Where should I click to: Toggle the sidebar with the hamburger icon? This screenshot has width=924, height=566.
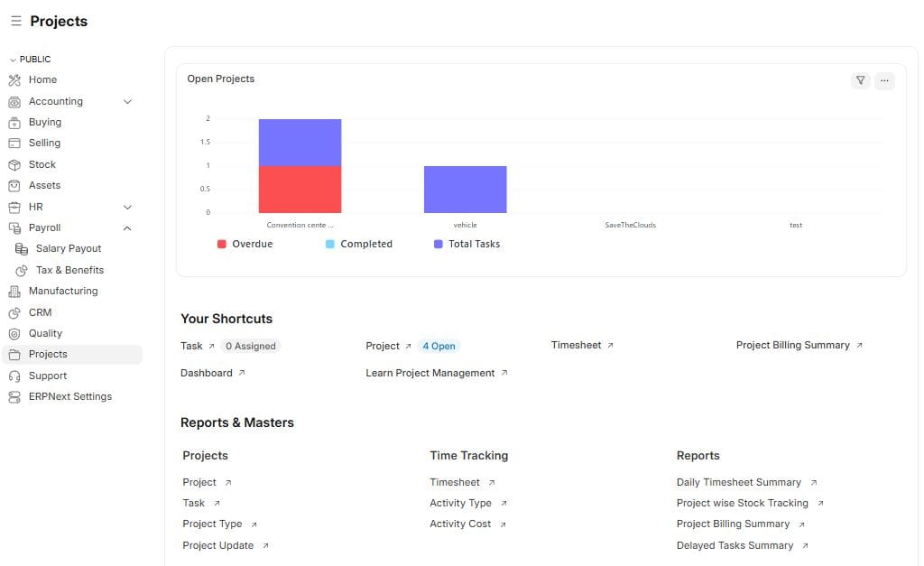pos(14,20)
